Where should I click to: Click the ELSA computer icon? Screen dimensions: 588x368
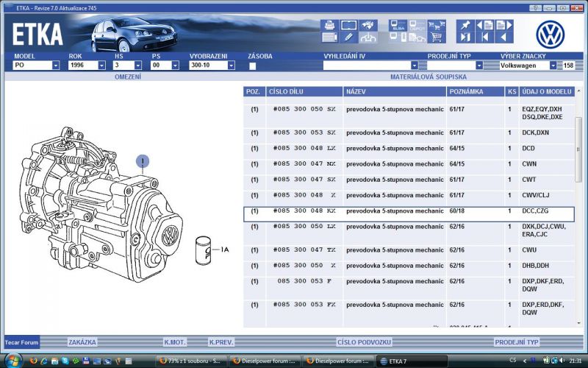coord(397,24)
